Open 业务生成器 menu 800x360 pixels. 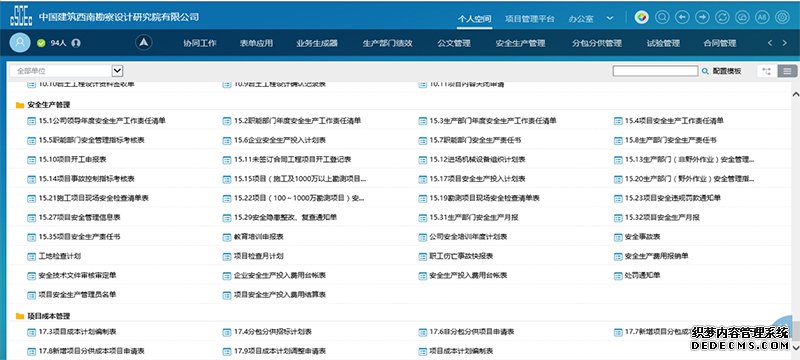pos(317,43)
